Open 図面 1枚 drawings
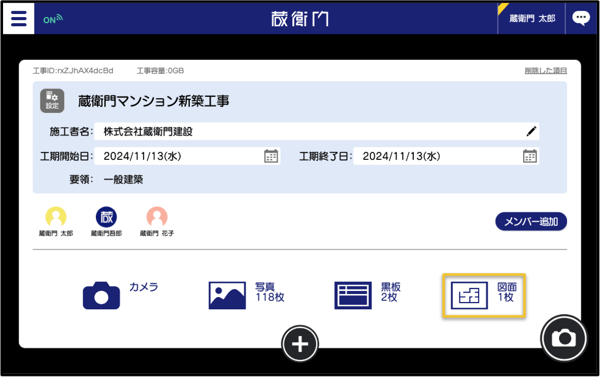Screen dimensions: 600x377 [x=484, y=295]
